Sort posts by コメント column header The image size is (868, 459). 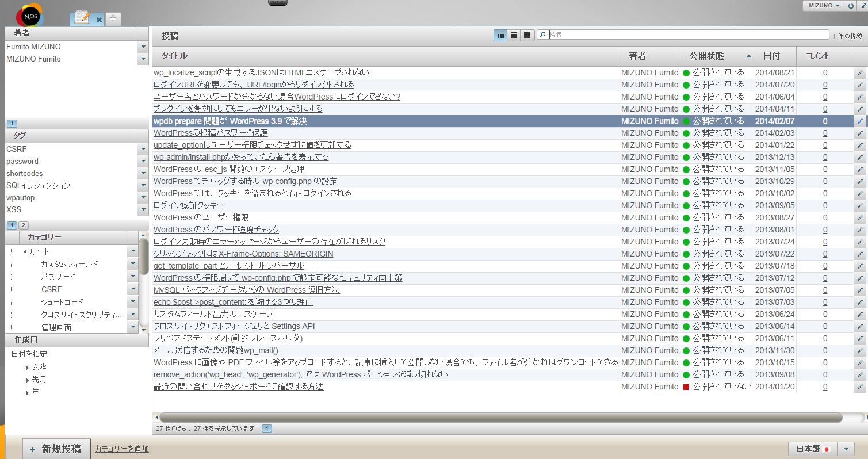pos(825,56)
